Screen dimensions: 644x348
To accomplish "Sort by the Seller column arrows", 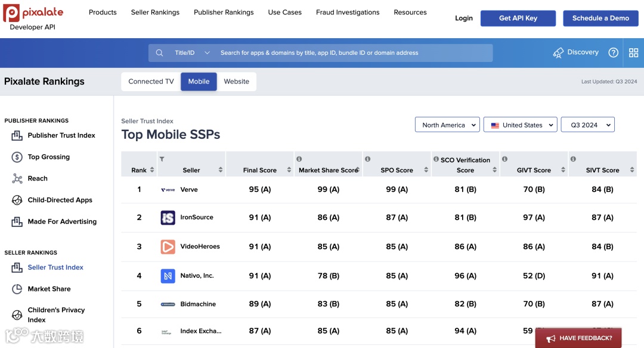I will (221, 170).
